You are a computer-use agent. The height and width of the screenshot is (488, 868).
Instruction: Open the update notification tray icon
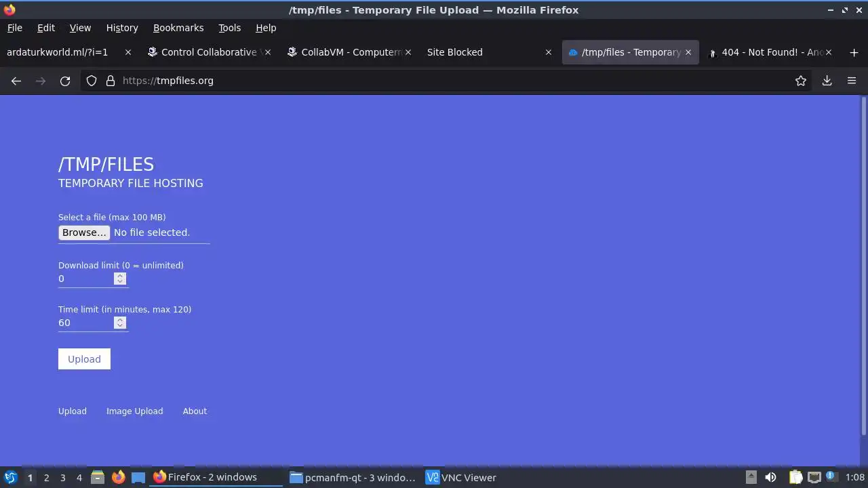pos(831,478)
